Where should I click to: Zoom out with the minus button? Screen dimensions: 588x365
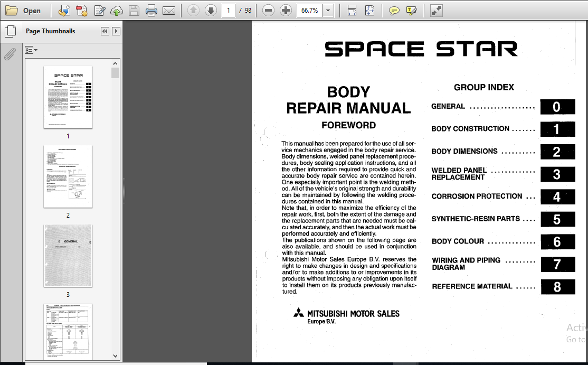pyautogui.click(x=268, y=11)
